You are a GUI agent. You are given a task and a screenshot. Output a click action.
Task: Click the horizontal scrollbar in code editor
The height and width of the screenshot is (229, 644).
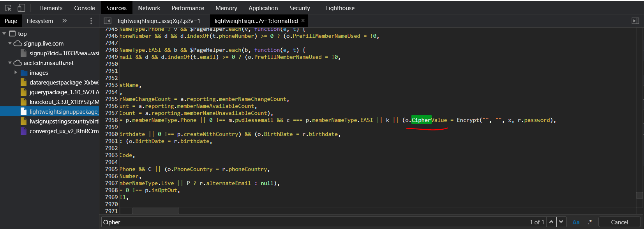point(155,211)
